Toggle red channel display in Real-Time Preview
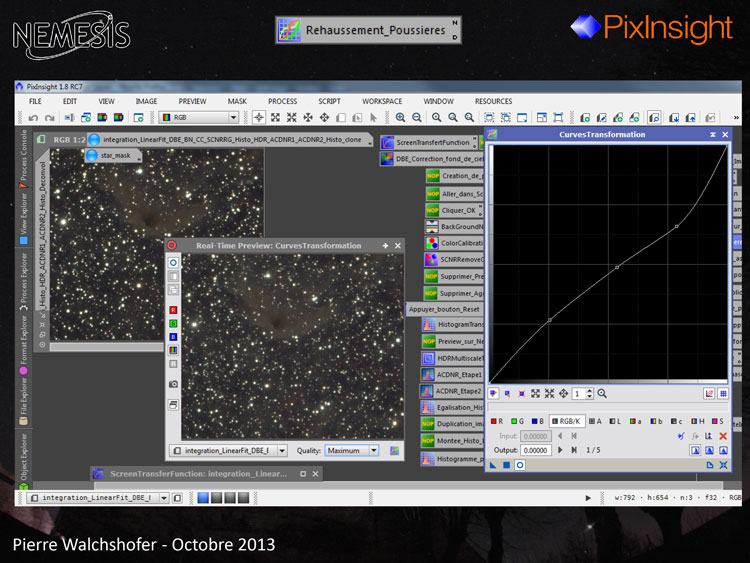 173,310
